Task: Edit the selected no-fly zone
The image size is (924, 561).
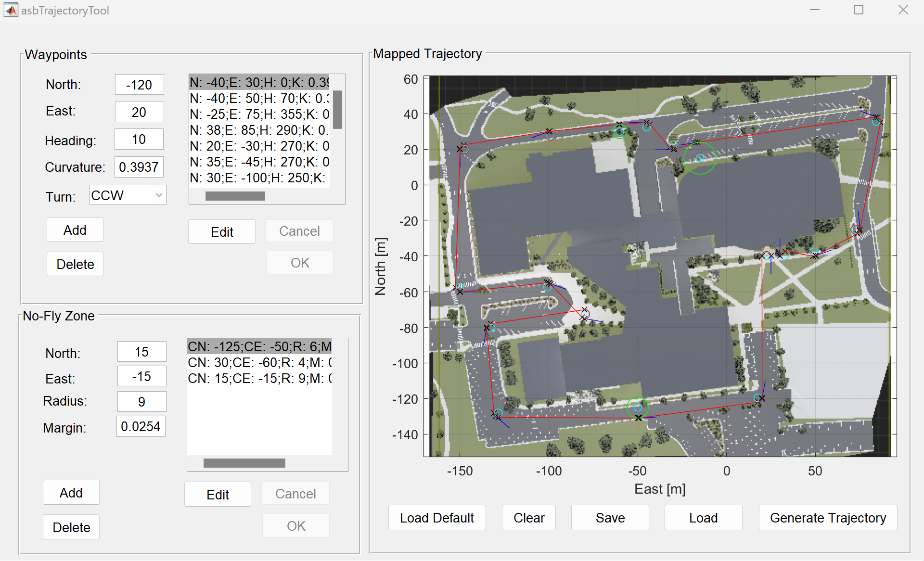Action: [218, 494]
